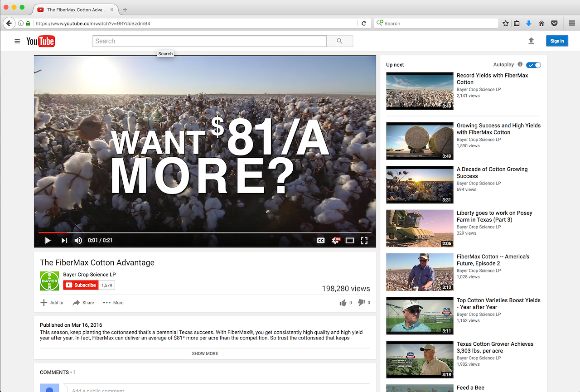
Task: Switch to theater mode view
Action: [349, 241]
